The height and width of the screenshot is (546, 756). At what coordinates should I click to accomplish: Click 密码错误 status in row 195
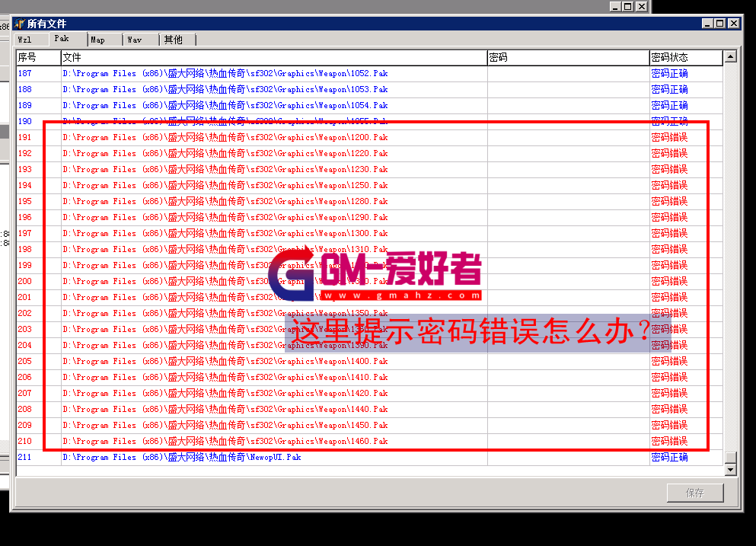(669, 201)
